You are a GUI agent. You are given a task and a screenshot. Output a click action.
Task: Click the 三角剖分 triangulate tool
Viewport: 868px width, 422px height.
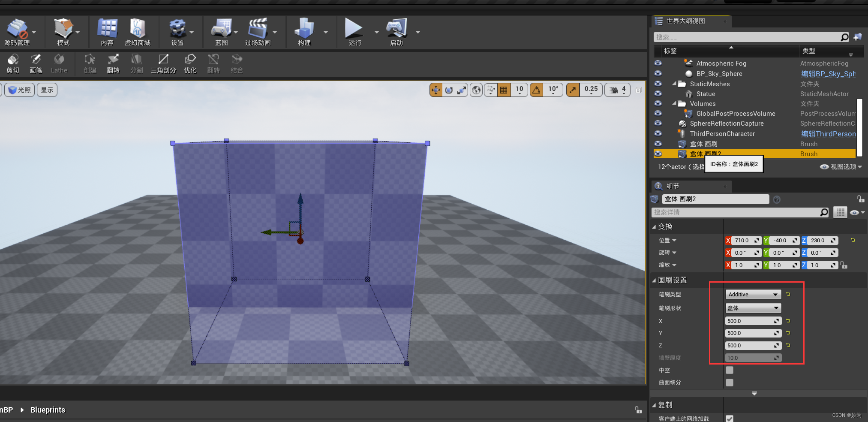click(x=163, y=63)
